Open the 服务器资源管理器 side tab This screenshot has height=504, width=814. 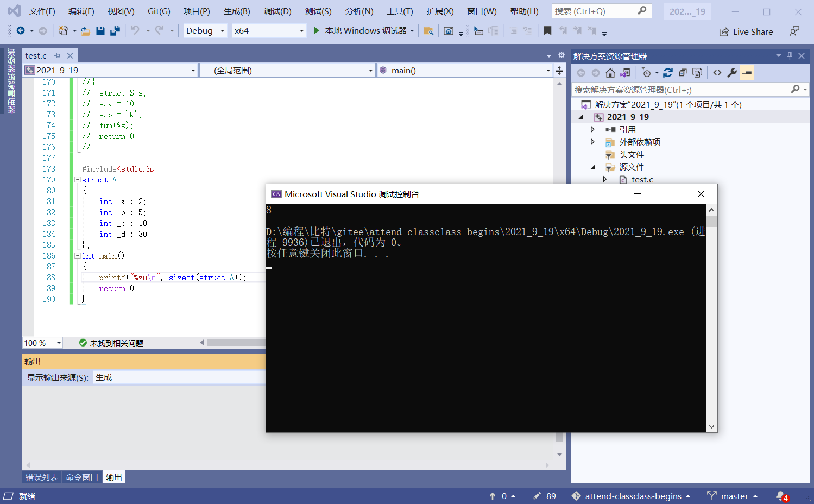click(x=11, y=80)
